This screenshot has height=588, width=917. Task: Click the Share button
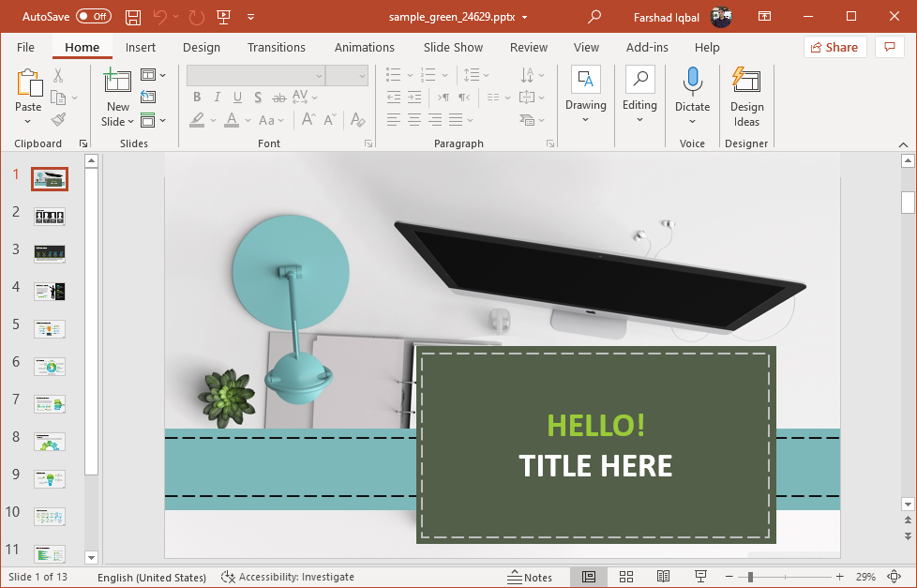(x=833, y=47)
